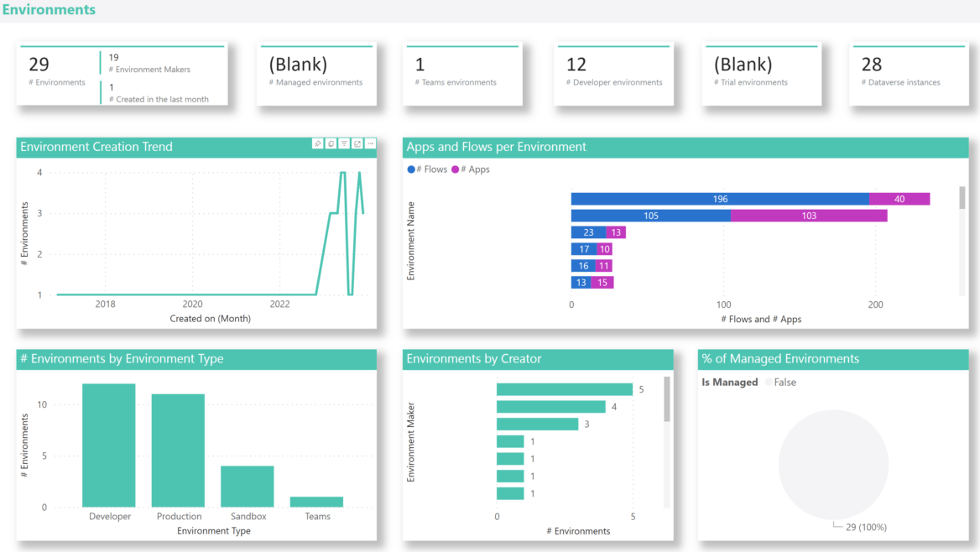980x552 pixels.
Task: Open more options for Environment Creation Trend
Action: [370, 143]
